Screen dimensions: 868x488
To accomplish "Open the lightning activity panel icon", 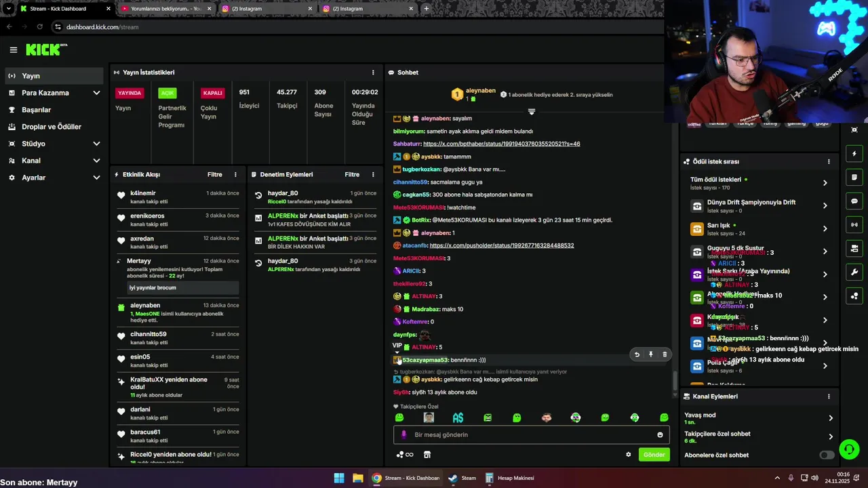I will tap(854, 154).
